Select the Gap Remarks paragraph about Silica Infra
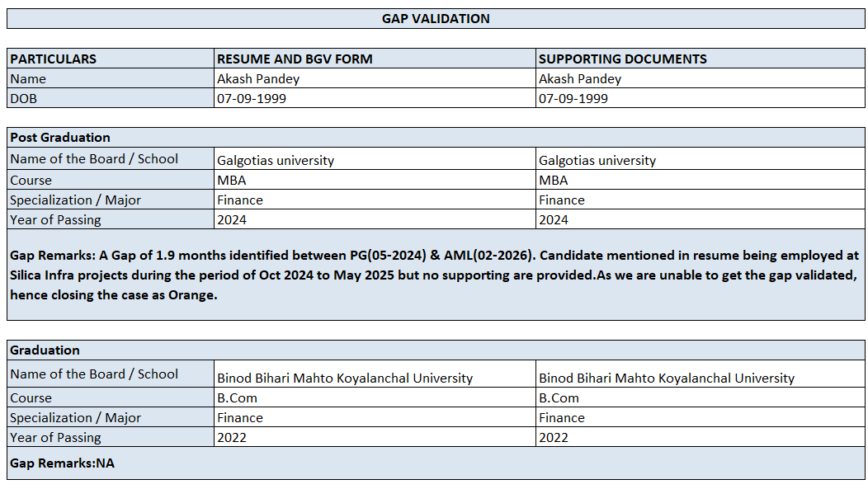Viewport: 868px width, 489px height. coord(436,275)
